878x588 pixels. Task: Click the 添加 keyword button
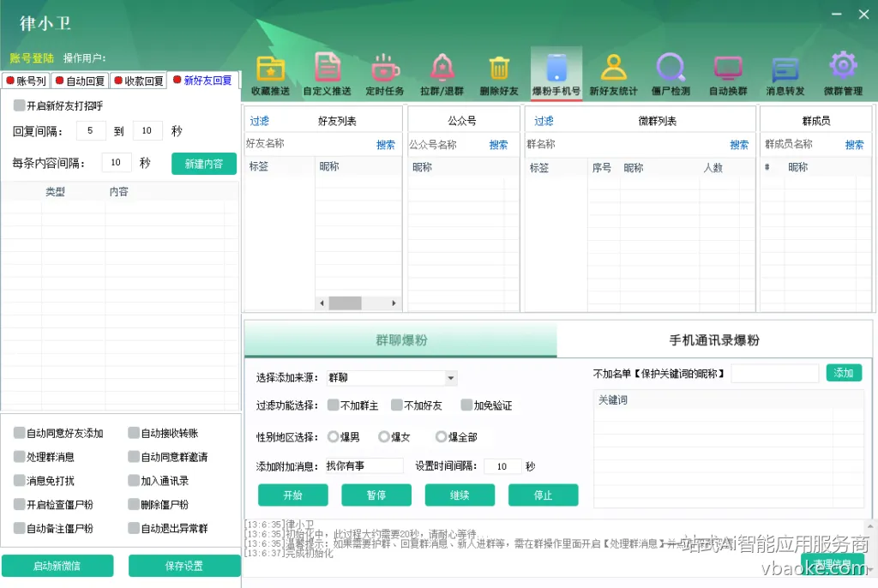coord(844,373)
